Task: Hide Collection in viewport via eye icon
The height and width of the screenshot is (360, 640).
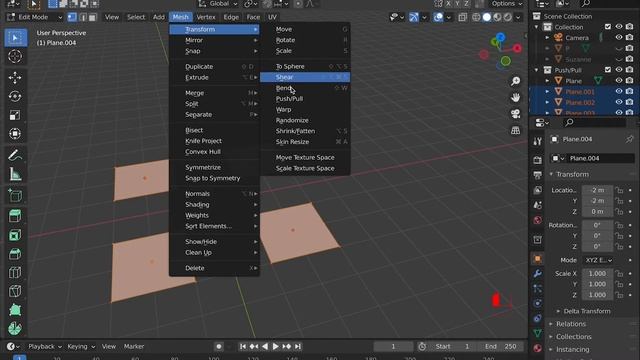Action: click(x=619, y=27)
